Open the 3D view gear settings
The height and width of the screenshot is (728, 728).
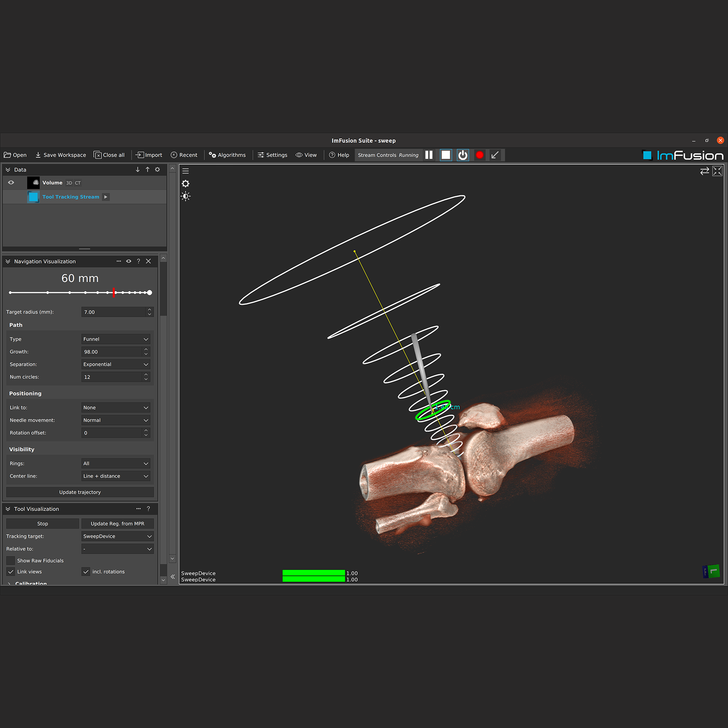point(186,184)
